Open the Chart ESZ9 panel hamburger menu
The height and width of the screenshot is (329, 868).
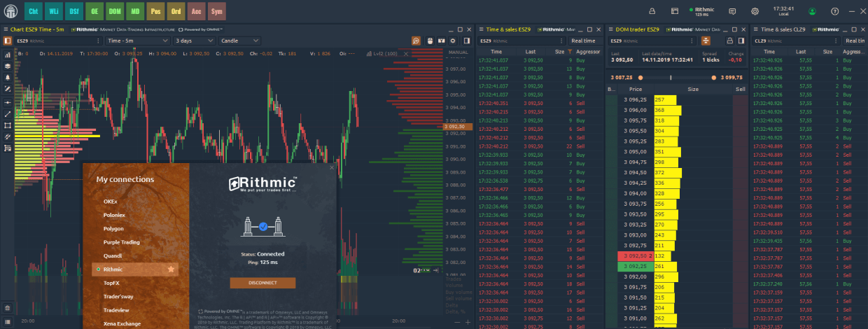coord(6,29)
